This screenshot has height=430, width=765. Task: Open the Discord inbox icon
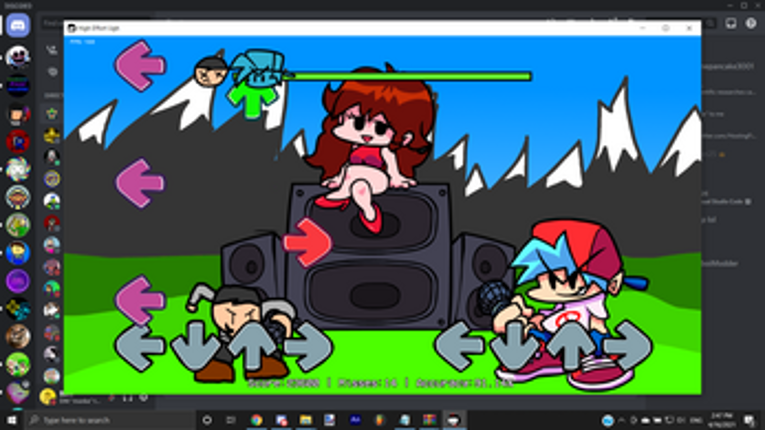(x=730, y=23)
